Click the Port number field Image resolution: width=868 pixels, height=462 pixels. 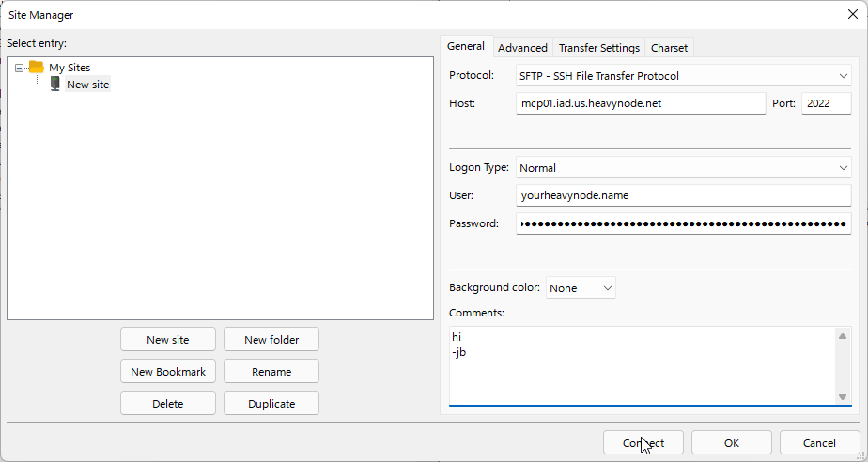(x=825, y=103)
